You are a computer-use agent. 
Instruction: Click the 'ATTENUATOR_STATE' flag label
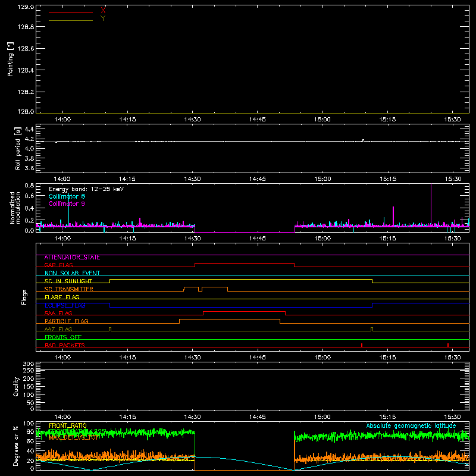pyautogui.click(x=72, y=258)
